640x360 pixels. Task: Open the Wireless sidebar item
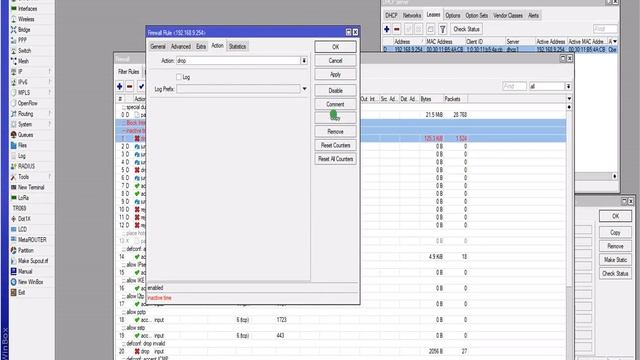(26, 19)
